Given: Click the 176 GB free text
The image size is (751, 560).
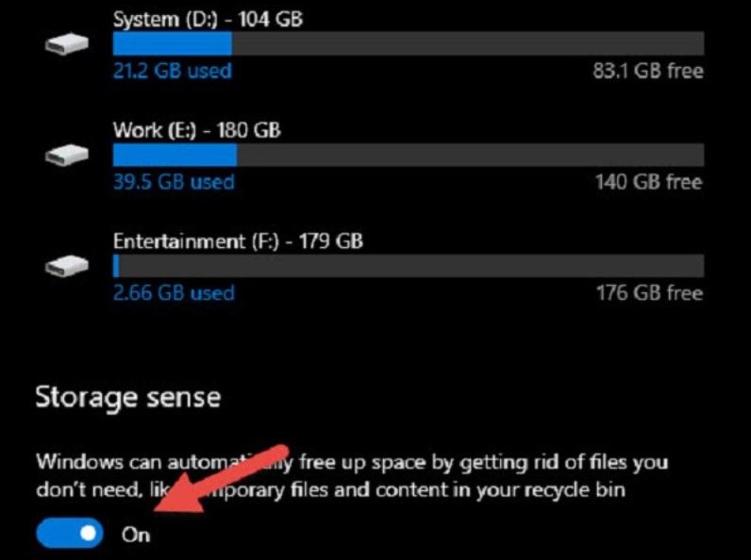Looking at the screenshot, I should point(648,293).
